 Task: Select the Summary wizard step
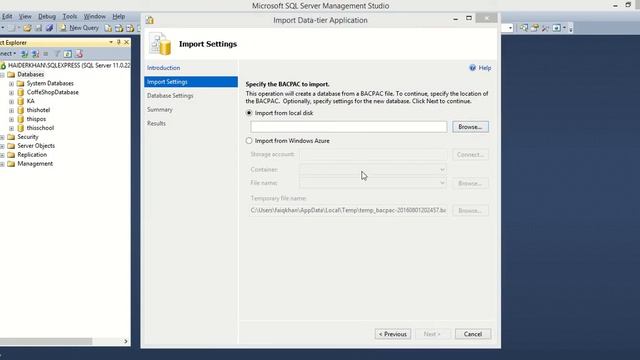point(160,109)
